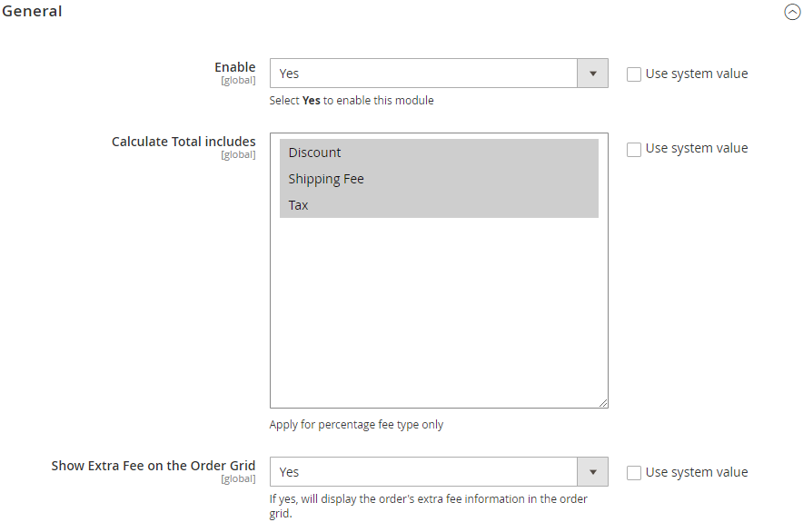Click the Show Extra Fee dropdown arrow

coord(592,472)
